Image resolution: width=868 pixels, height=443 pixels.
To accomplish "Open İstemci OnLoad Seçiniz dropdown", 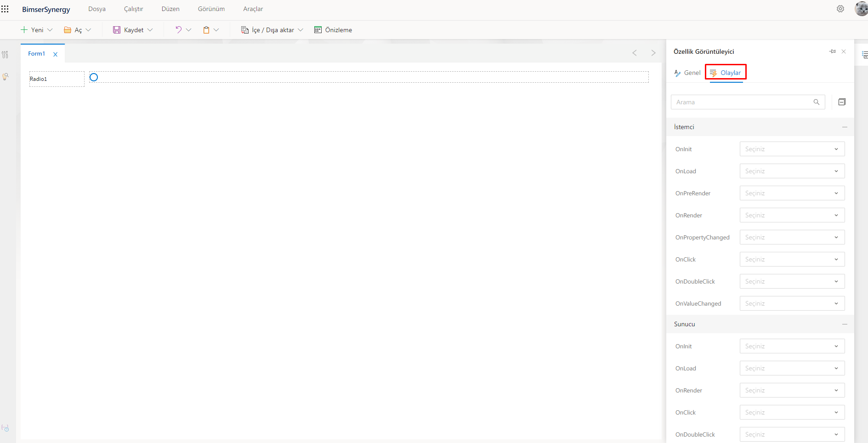I will pos(792,171).
